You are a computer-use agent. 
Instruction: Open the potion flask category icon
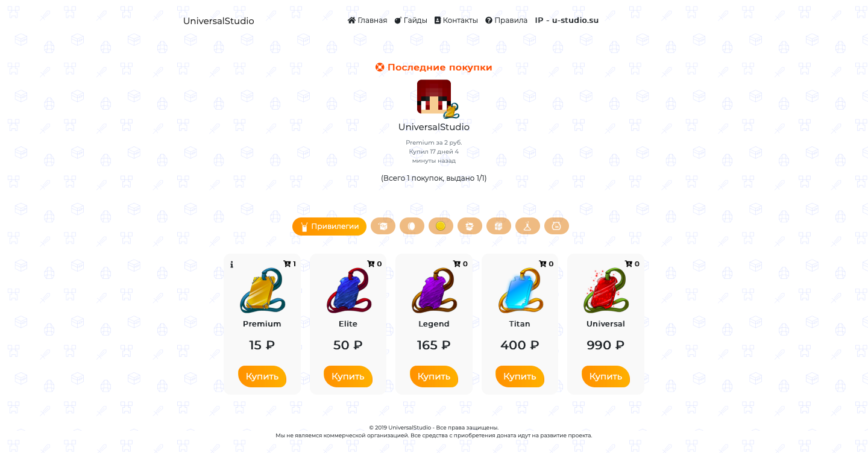pos(527,226)
